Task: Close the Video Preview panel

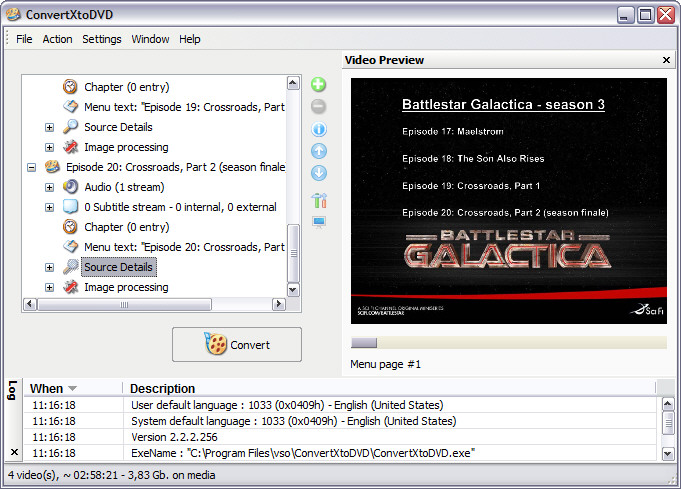Action: click(666, 60)
